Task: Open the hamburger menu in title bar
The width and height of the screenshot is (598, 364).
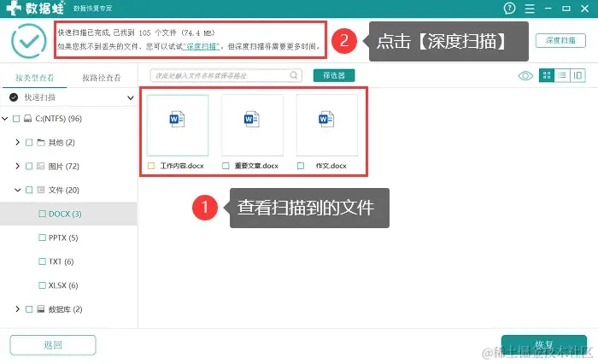Action: (x=530, y=9)
